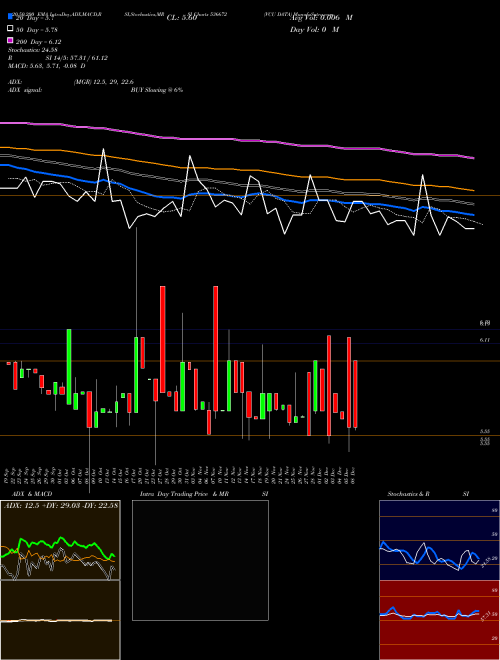
Task: Click the 'Stochastics & R' panel title
Action: pos(408,494)
